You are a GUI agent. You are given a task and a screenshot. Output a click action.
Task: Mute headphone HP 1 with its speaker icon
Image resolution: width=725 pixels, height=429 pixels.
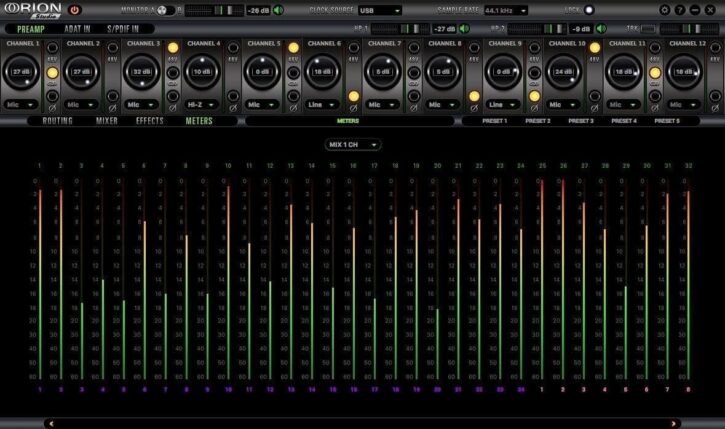pos(464,29)
